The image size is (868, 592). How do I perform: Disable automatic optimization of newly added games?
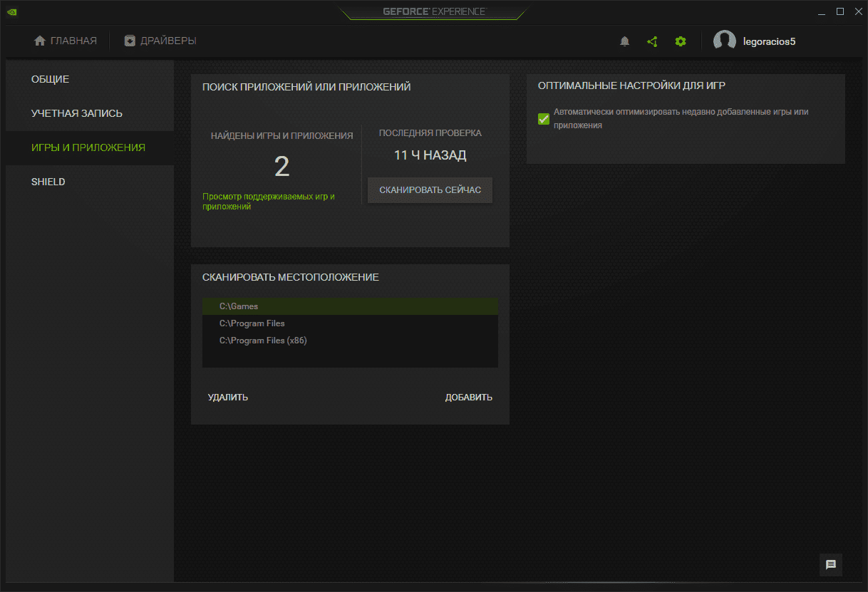(544, 118)
